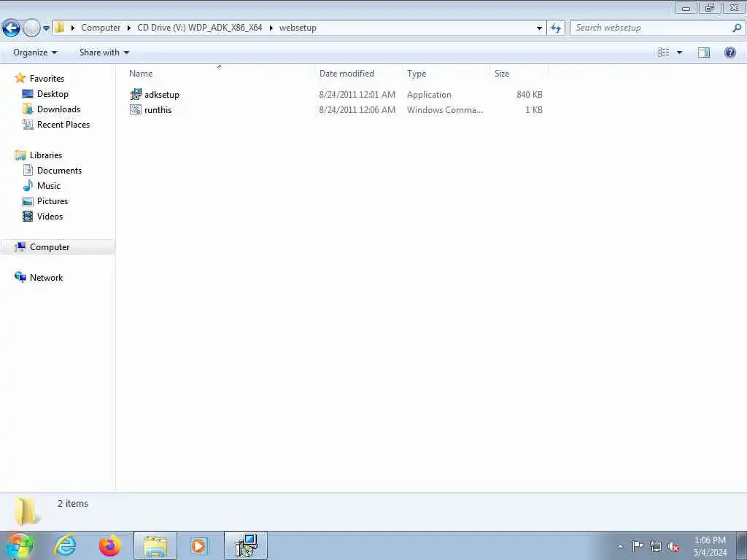Screen dimensions: 747x560
Task: Open Downloads under Favorites
Action: coord(58,109)
